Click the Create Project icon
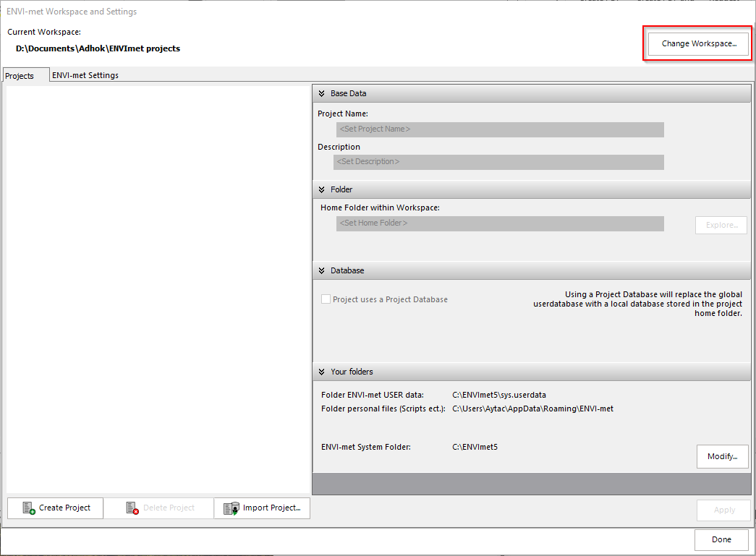 [x=29, y=508]
